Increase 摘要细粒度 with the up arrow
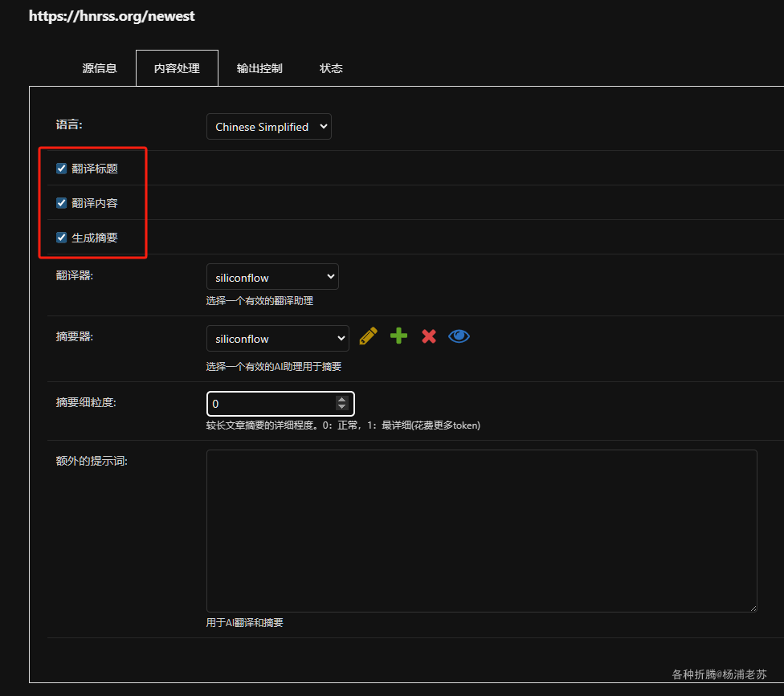The width and height of the screenshot is (784, 696). (341, 400)
